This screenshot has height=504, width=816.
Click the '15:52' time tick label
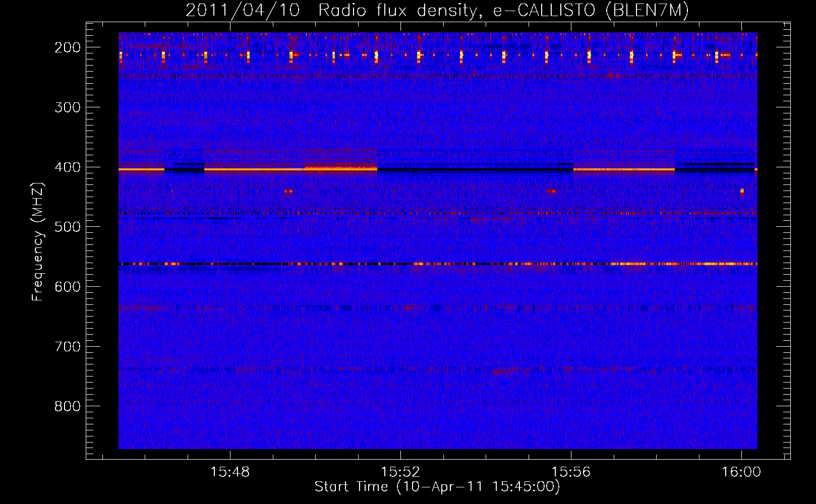pyautogui.click(x=400, y=472)
